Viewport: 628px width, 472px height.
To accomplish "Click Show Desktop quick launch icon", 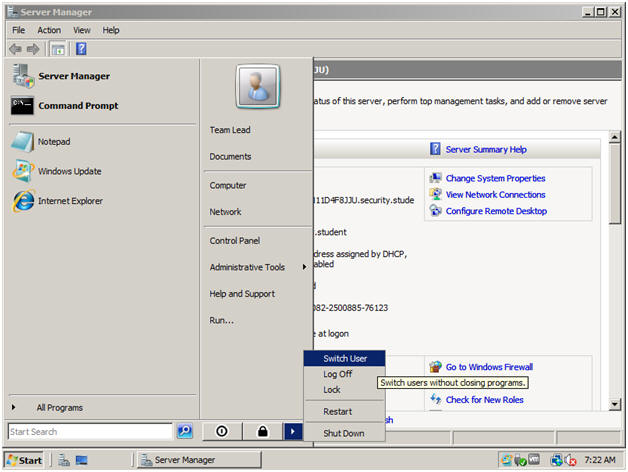I will (x=81, y=460).
